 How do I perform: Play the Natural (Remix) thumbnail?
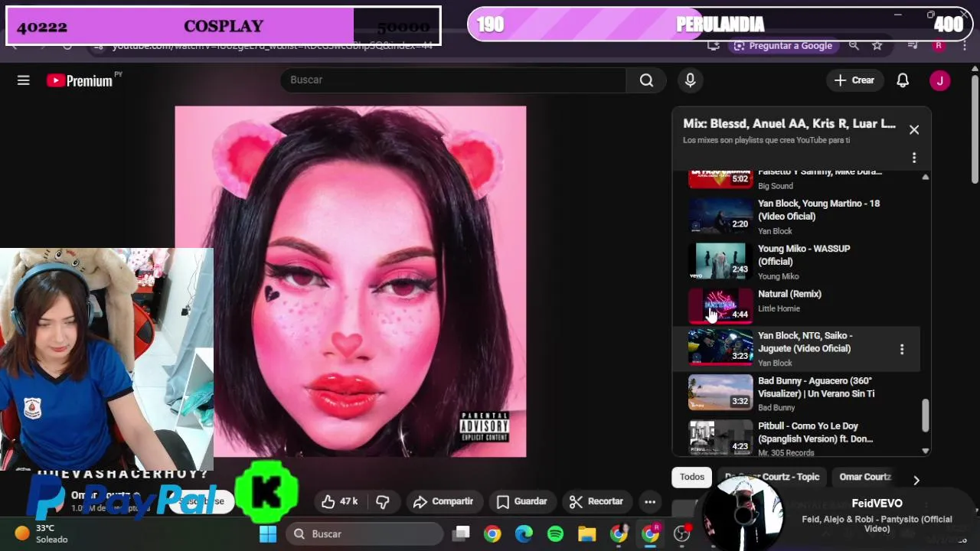tap(720, 306)
